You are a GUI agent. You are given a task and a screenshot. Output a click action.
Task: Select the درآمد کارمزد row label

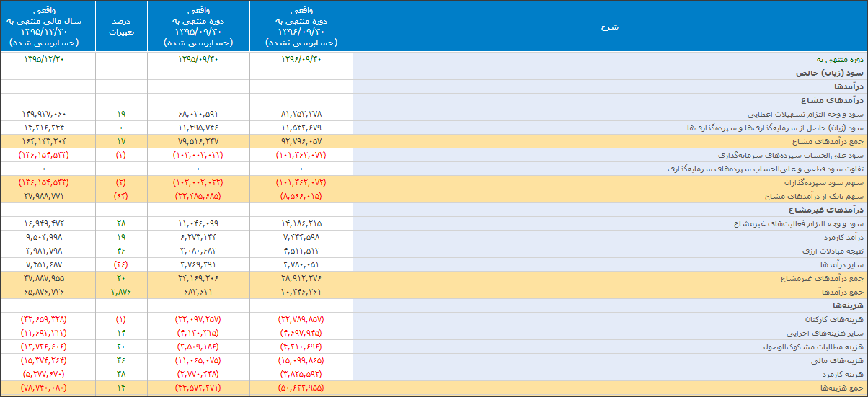click(839, 237)
